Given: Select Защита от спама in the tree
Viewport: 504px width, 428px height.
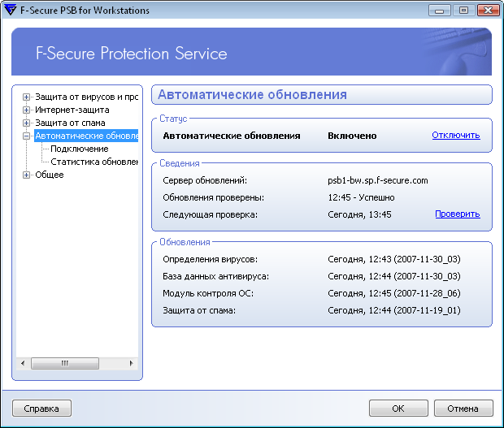Looking at the screenshot, I should pyautogui.click(x=70, y=123).
